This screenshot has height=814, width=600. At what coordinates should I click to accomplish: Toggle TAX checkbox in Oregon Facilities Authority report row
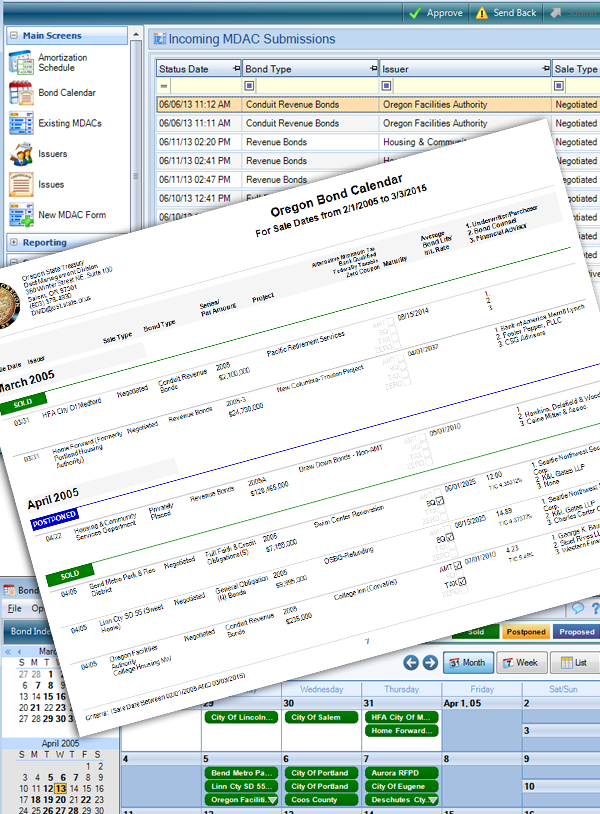(x=462, y=581)
